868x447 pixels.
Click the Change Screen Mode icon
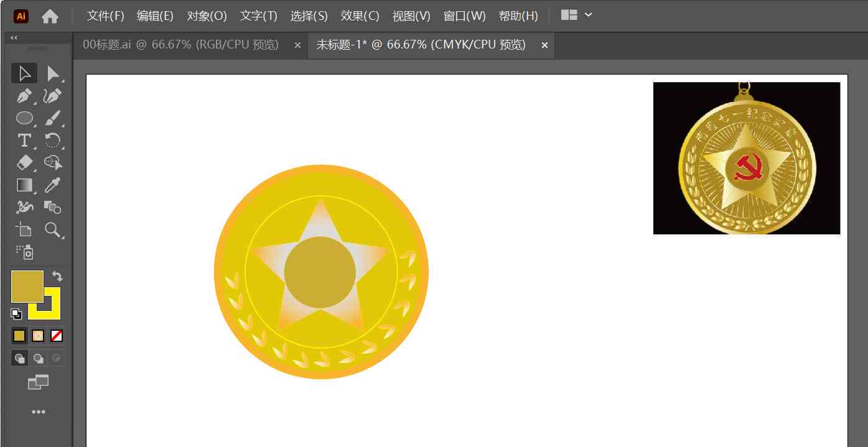coord(38,382)
